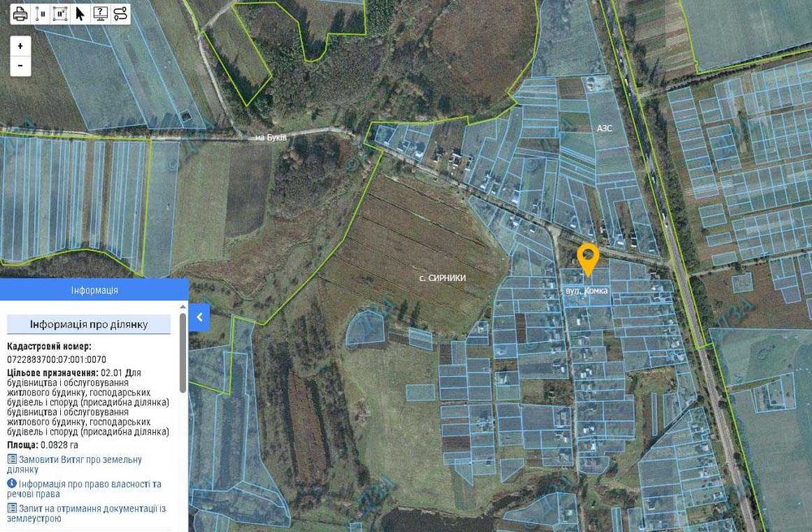Click the вул. Комка street label
812x532 pixels.
(x=587, y=291)
